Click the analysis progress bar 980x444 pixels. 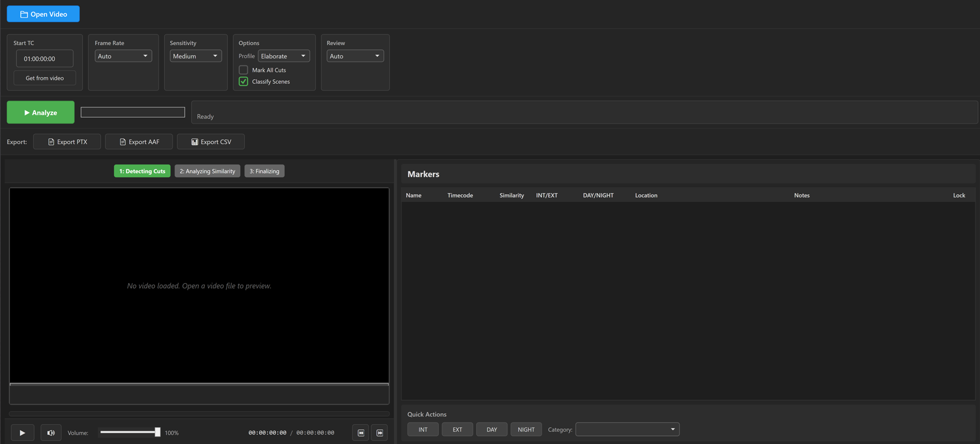click(x=133, y=112)
